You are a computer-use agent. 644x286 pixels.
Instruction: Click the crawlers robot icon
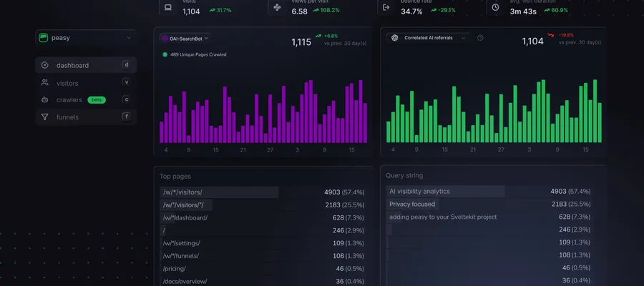[44, 100]
